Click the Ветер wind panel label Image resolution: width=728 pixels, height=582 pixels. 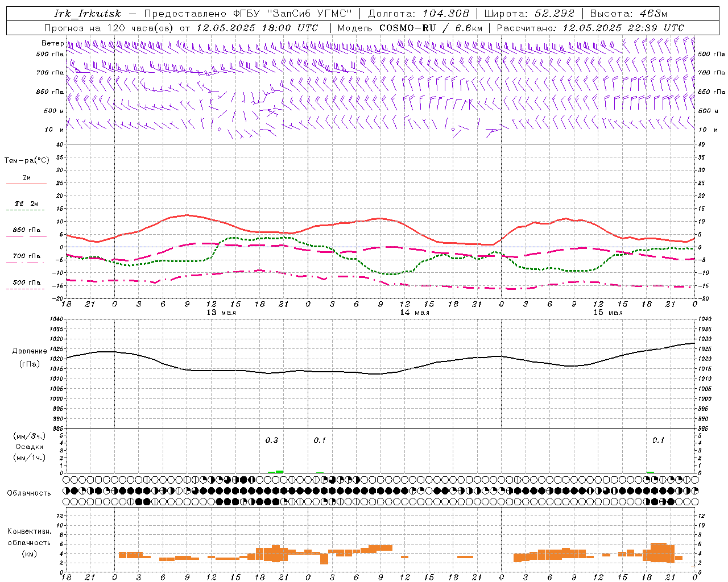point(52,43)
